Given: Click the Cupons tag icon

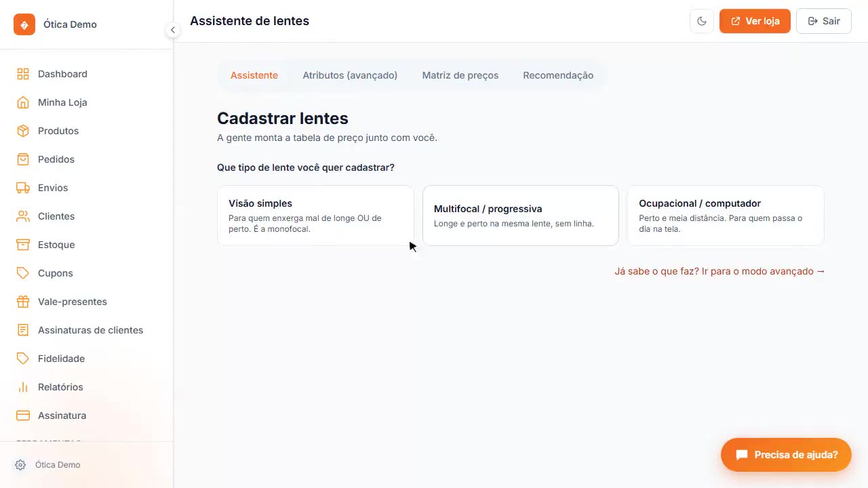Looking at the screenshot, I should point(23,273).
